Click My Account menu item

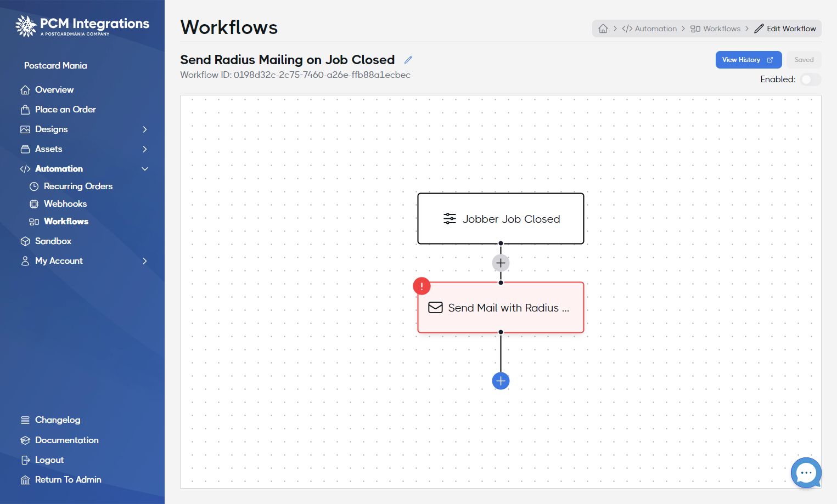[59, 261]
